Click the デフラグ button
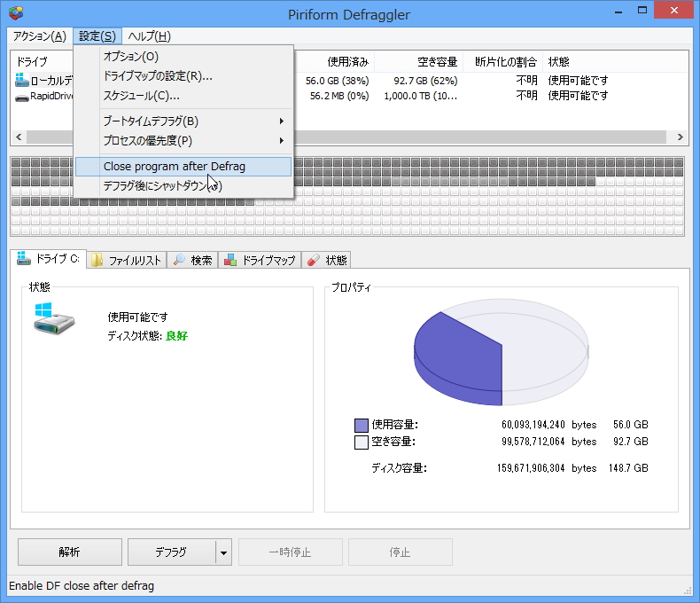700x603 pixels. [171, 552]
